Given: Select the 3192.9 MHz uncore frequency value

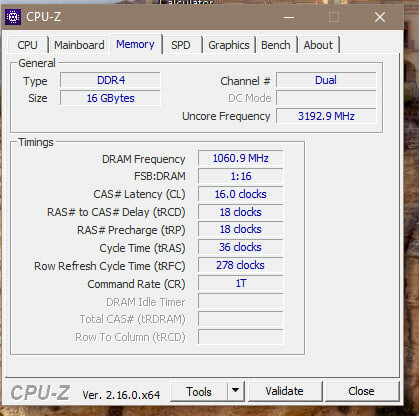Looking at the screenshot, I should pos(326,116).
